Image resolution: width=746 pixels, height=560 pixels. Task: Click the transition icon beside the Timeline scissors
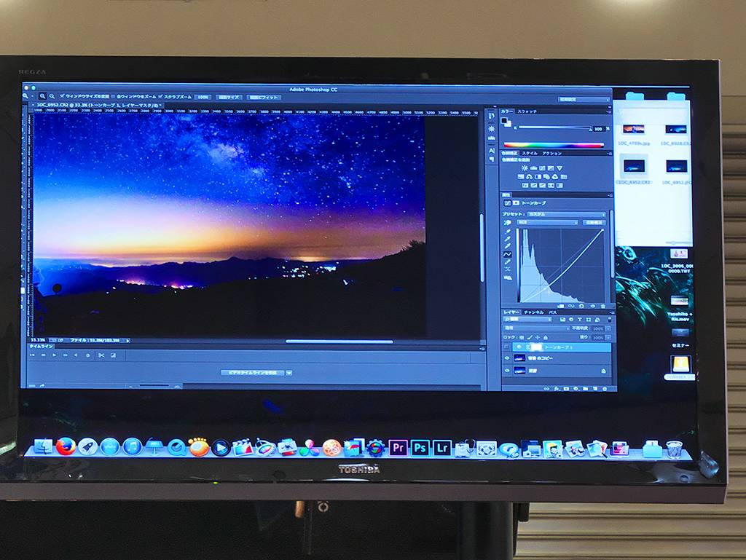(x=113, y=355)
